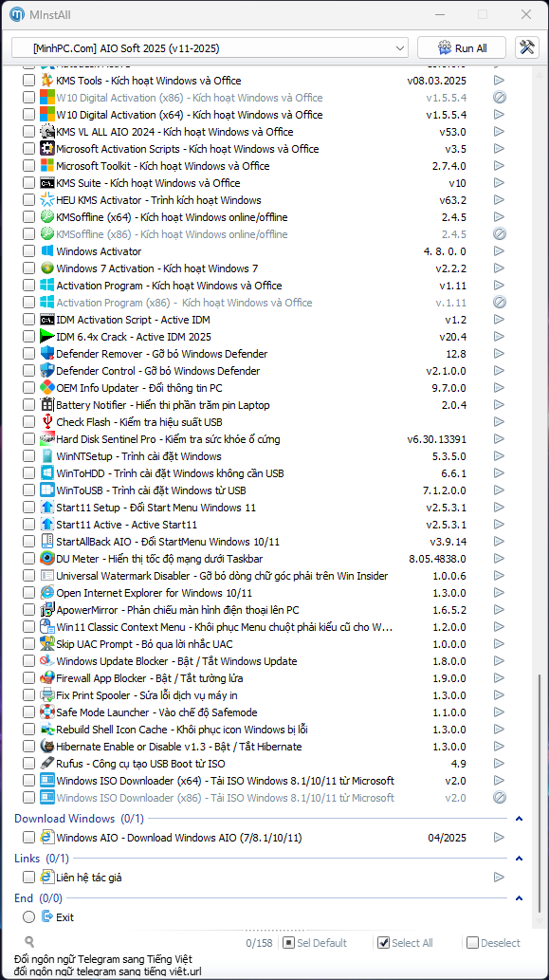Image resolution: width=549 pixels, height=980 pixels.
Task: Select Rebuild Shell Icon Cache row text
Action: tap(182, 730)
